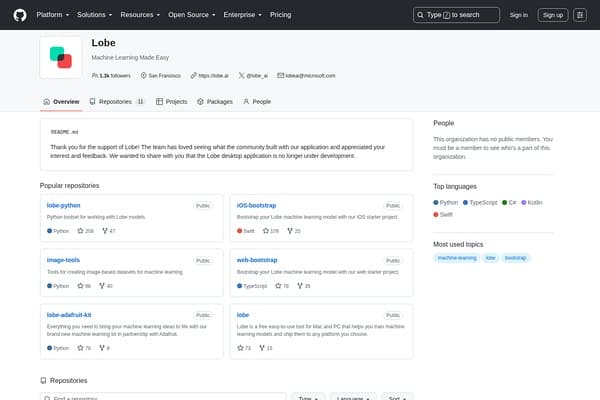Expand the Enterprise menu

click(243, 15)
